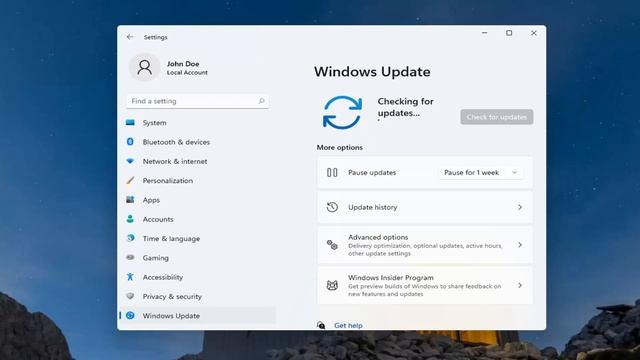Click the Local Account label
The image size is (640, 360).
(187, 73)
